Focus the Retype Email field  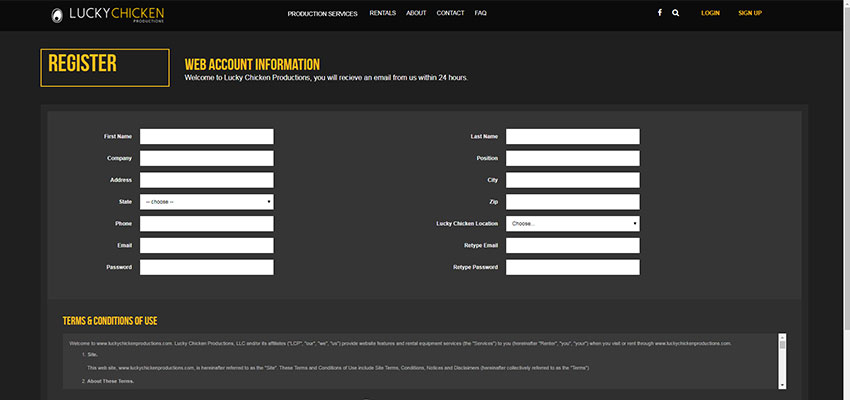point(572,246)
